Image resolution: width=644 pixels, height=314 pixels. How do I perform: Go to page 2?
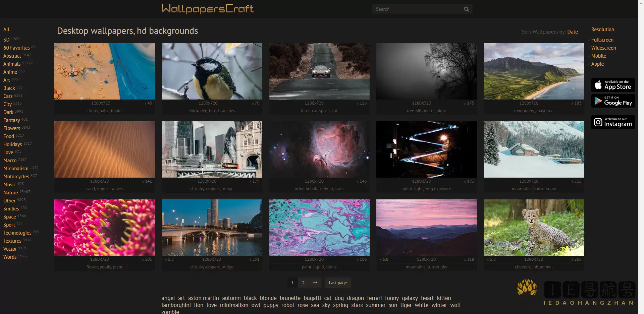pos(303,282)
